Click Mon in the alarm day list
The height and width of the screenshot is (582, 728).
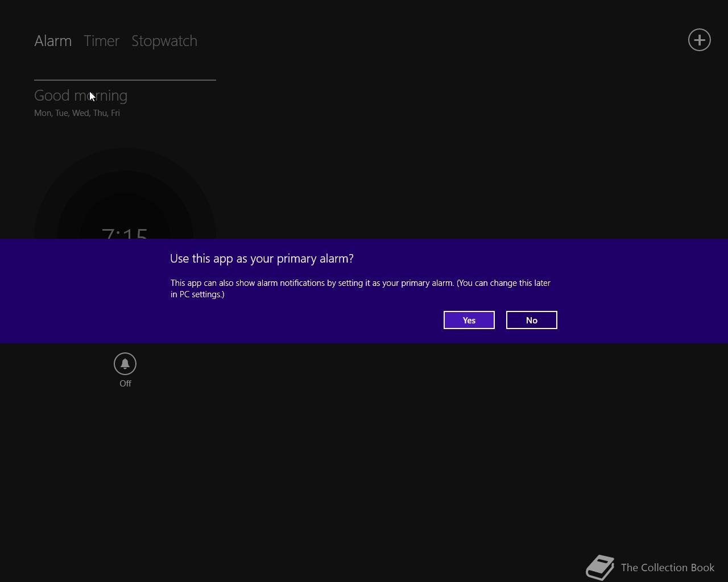pyautogui.click(x=43, y=113)
